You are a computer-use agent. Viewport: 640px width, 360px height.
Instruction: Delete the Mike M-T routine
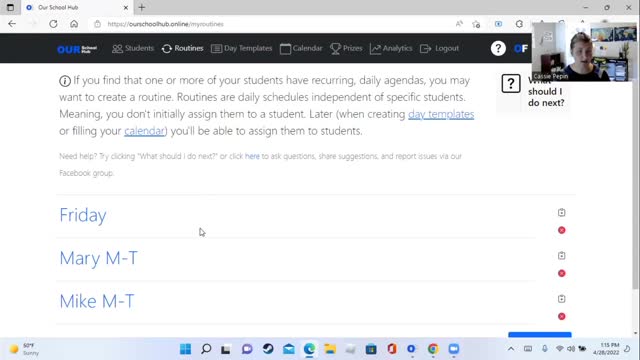tap(562, 316)
